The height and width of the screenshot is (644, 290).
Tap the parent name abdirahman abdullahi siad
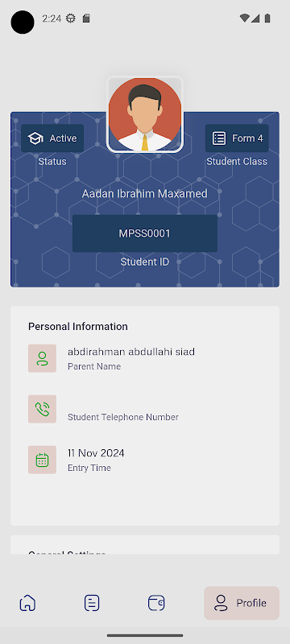click(131, 352)
